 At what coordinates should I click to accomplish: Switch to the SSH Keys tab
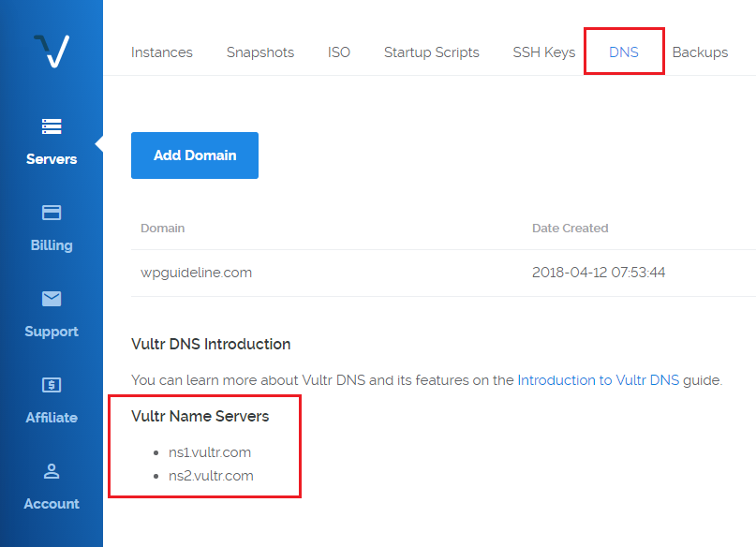(x=544, y=52)
